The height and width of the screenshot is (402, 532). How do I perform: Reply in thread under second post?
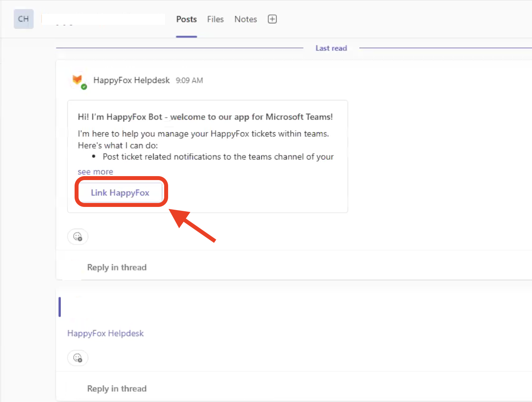coord(116,389)
